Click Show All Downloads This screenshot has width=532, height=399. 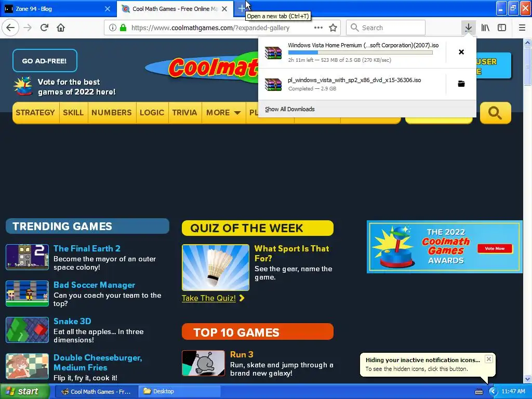tap(290, 109)
